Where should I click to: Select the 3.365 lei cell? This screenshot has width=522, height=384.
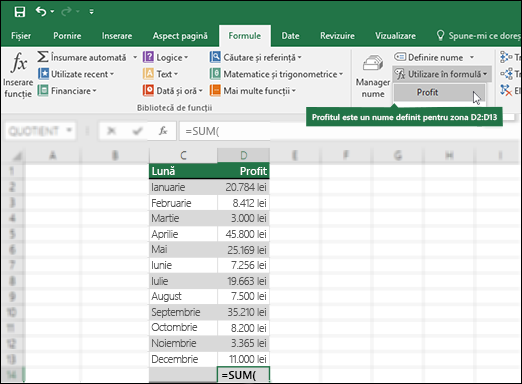coord(243,343)
